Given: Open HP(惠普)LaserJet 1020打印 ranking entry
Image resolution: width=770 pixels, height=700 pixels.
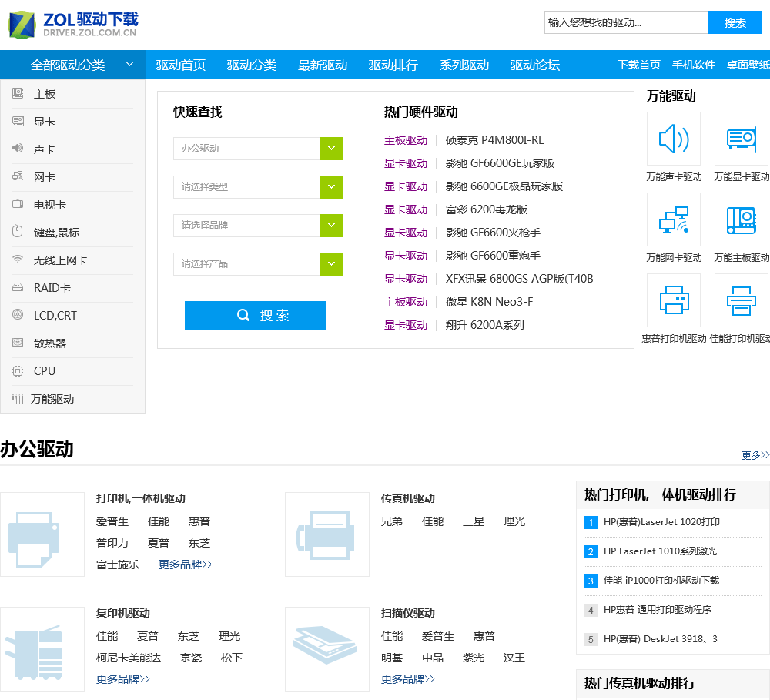Looking at the screenshot, I should coord(661,521).
